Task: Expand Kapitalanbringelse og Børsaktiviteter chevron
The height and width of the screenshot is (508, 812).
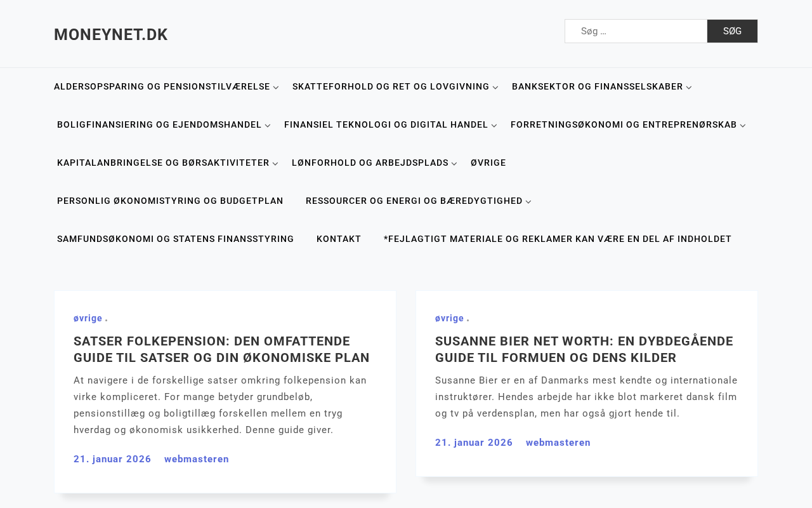Action: pos(275,164)
